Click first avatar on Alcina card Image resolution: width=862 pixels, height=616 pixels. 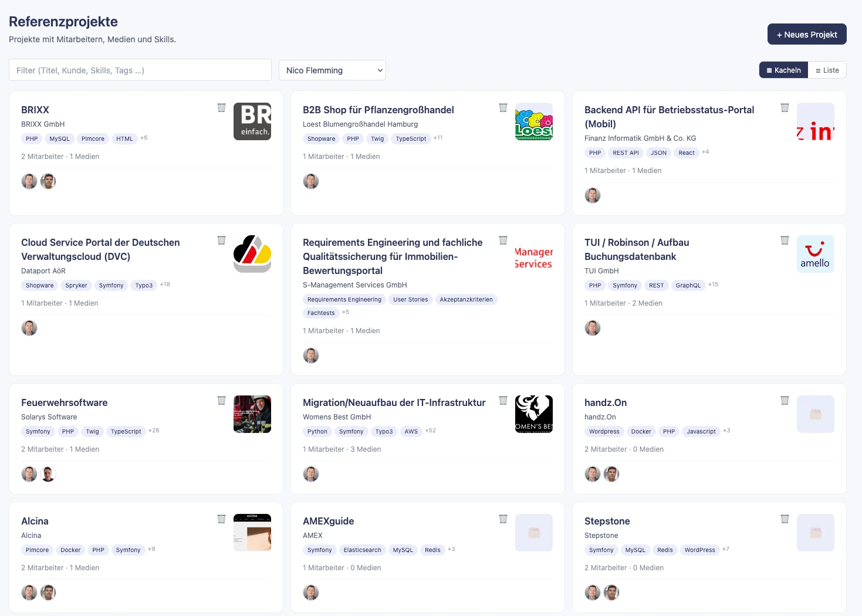[29, 593]
